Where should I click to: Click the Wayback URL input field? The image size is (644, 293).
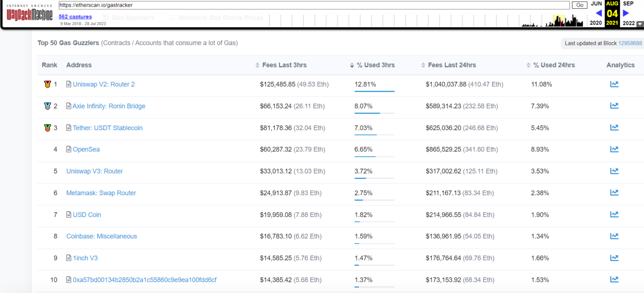314,5
